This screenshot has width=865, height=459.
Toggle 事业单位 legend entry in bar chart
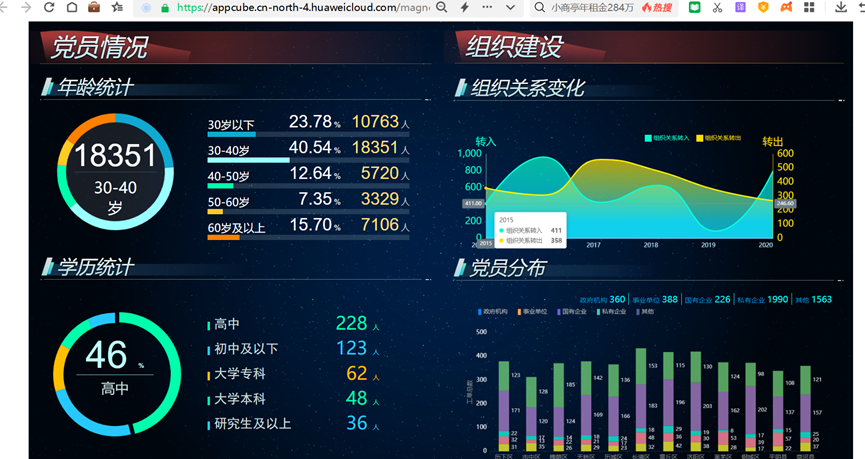532,312
